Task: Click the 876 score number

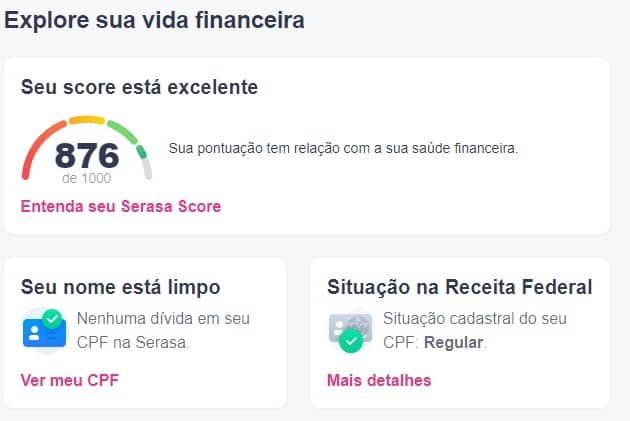Action: point(87,155)
